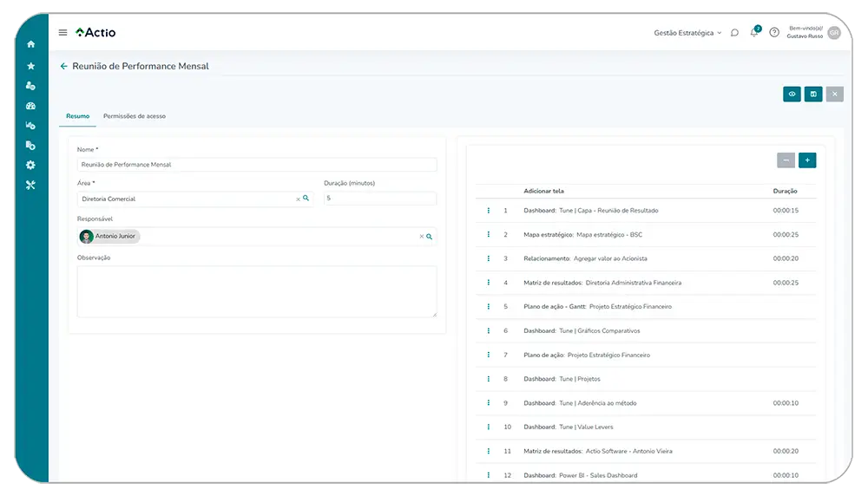868x496 pixels.
Task: Open options menu for row 1 Dashboard
Action: coord(489,211)
